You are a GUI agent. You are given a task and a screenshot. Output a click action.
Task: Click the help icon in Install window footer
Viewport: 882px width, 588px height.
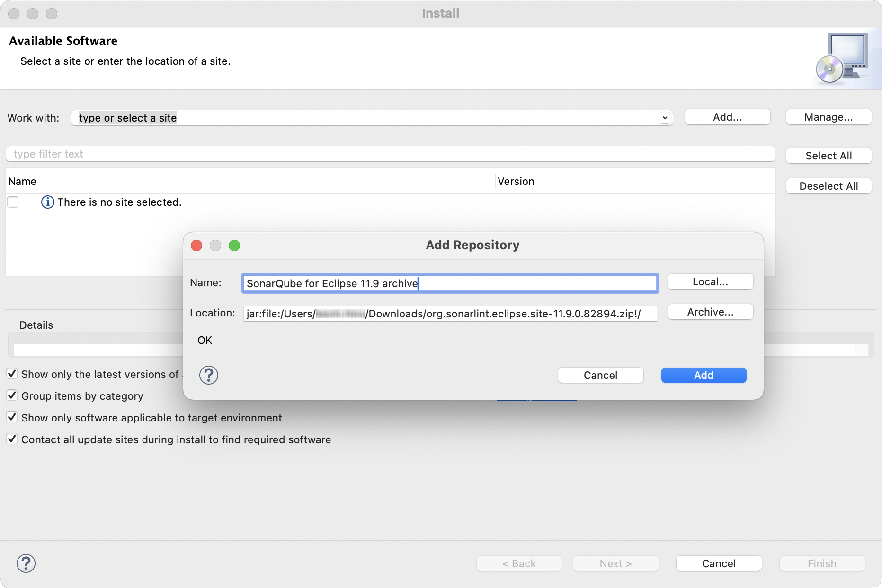[x=26, y=563]
